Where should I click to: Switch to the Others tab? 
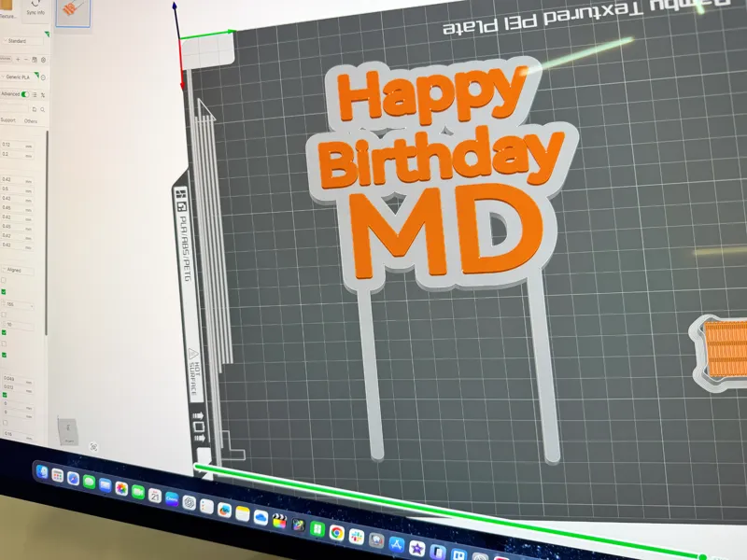tap(31, 121)
